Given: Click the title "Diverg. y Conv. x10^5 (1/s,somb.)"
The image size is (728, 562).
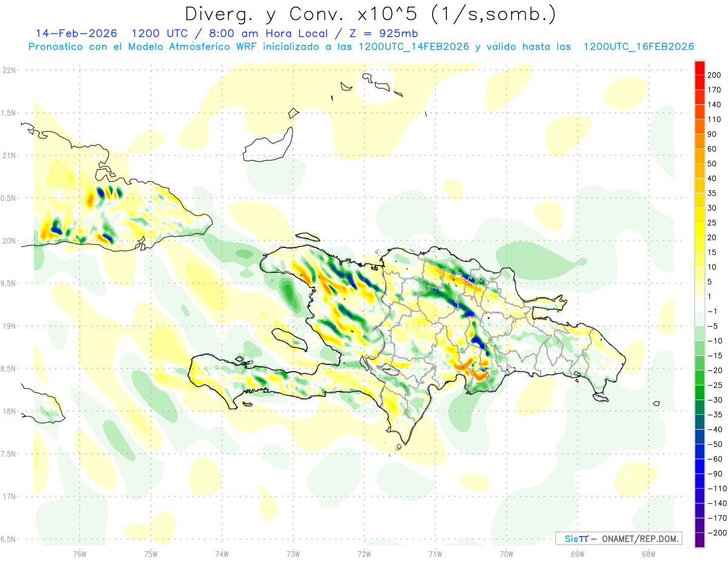Looking at the screenshot, I should coord(370,13).
